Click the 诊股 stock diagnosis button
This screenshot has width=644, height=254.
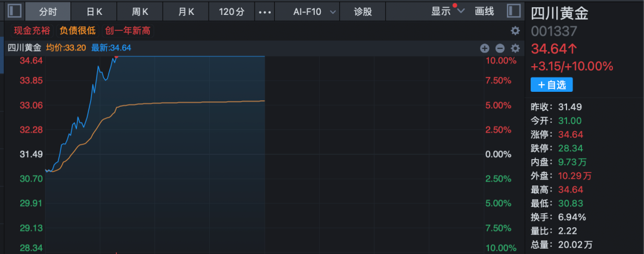[x=363, y=11]
